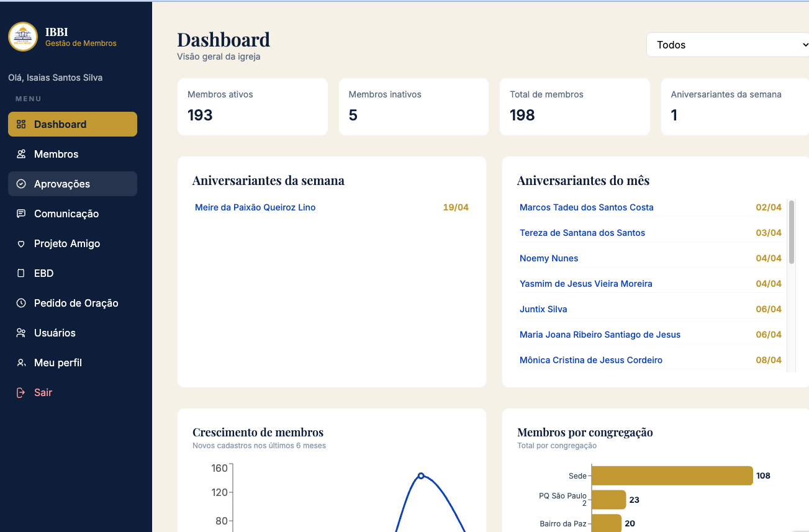
Task: Click the Aniversariantes do mês list scrollbar
Action: tap(792, 232)
